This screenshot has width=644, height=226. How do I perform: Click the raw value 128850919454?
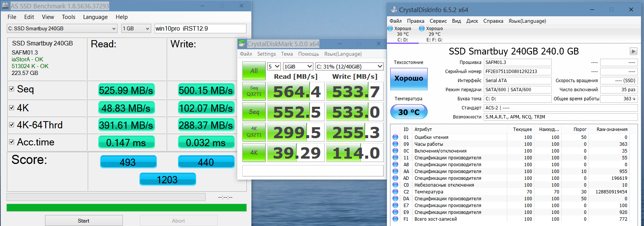(611, 192)
